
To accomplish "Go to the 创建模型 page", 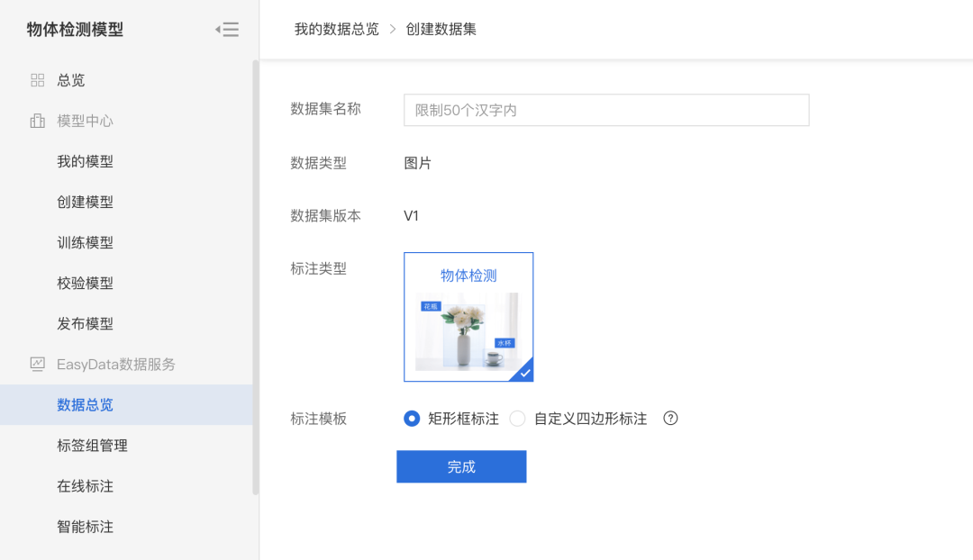I will [x=85, y=202].
